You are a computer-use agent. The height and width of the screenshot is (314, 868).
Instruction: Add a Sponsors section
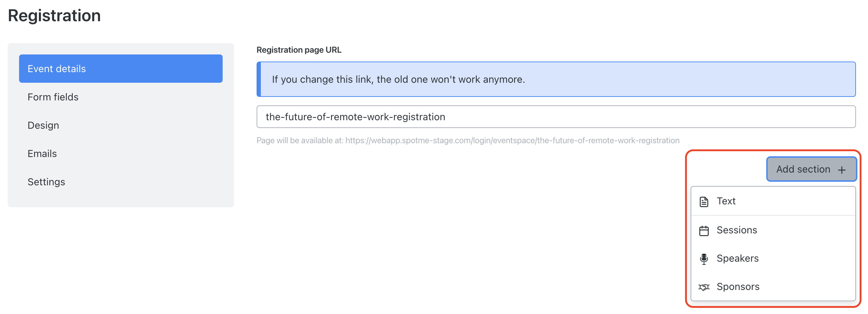click(x=773, y=287)
